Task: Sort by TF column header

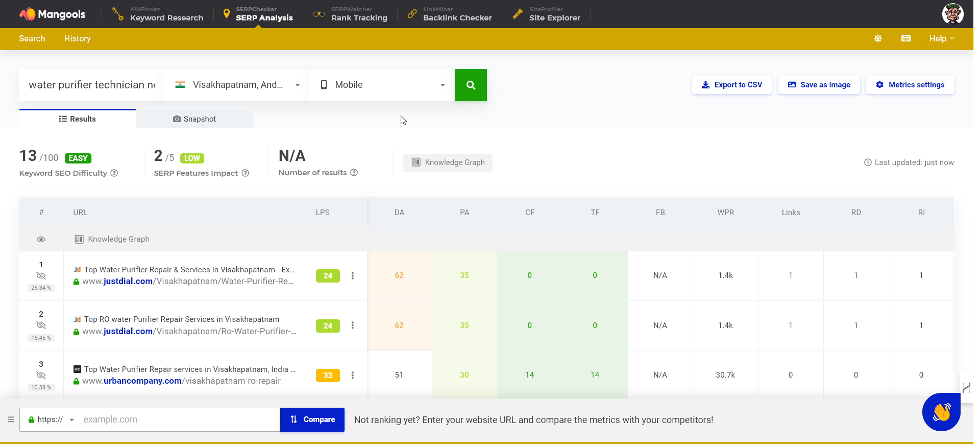Action: (x=595, y=213)
